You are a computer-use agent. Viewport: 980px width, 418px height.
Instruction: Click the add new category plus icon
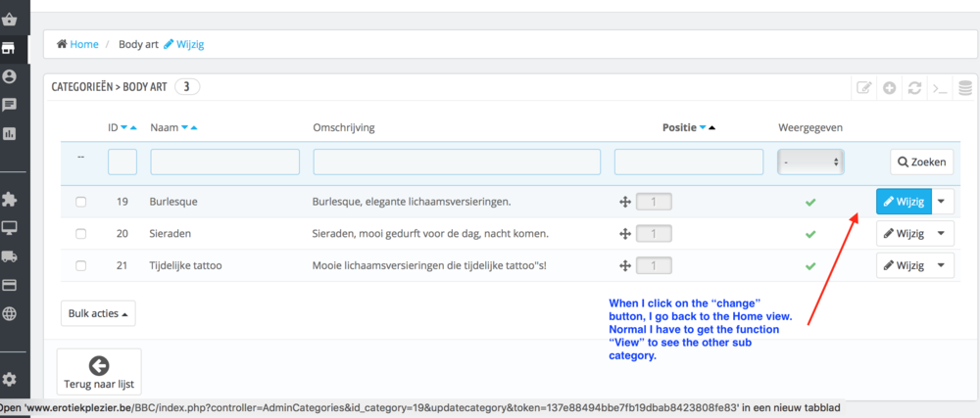click(890, 88)
